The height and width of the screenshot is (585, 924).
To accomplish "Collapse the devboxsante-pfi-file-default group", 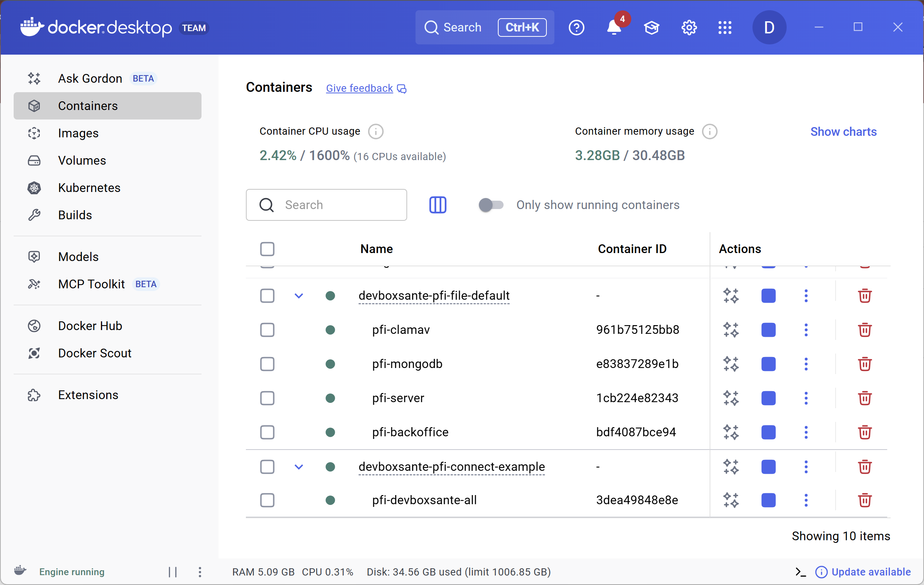I will (299, 296).
